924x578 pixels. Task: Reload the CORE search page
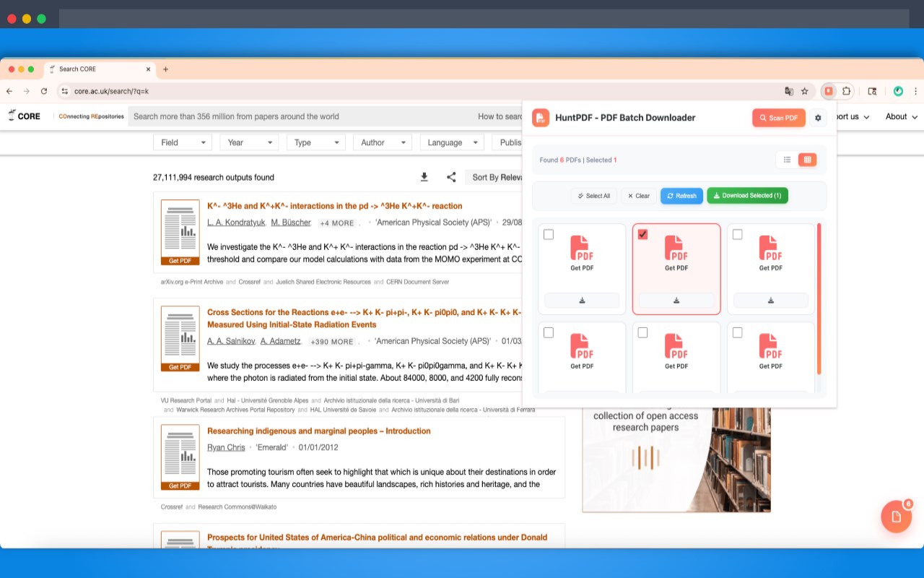[44, 91]
